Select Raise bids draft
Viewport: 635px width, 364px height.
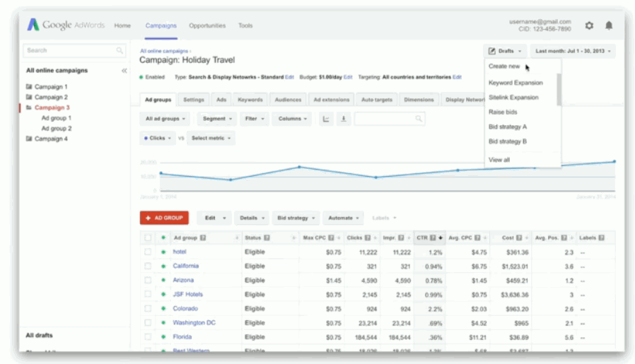(503, 112)
